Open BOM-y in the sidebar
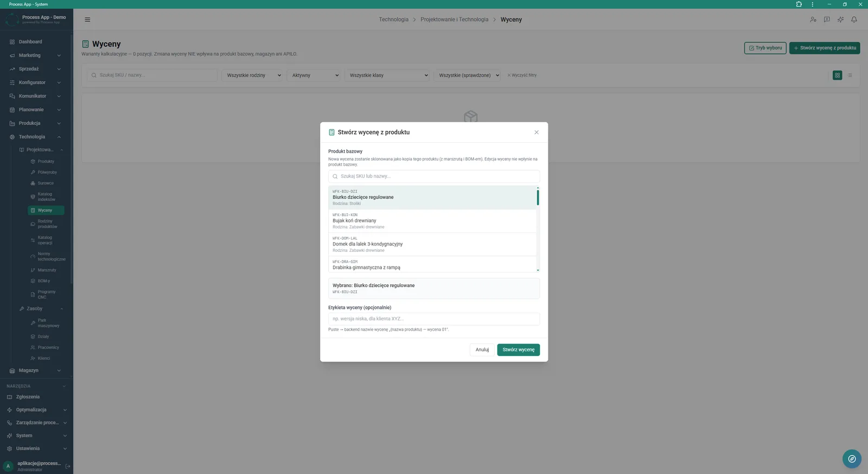This screenshot has width=868, height=474. point(46,281)
